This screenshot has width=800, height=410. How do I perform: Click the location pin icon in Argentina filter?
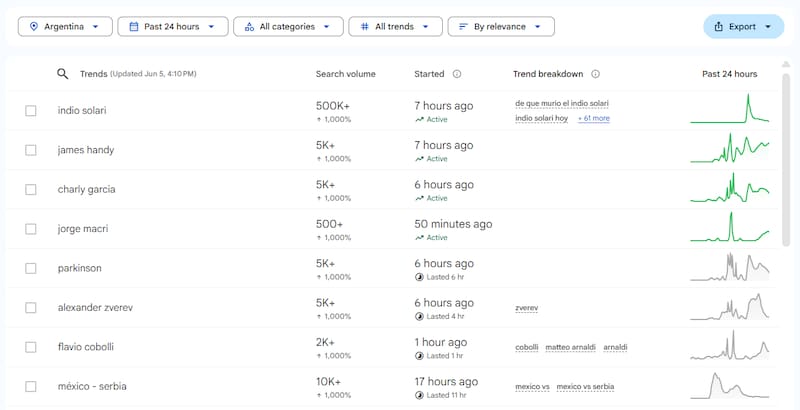point(34,27)
